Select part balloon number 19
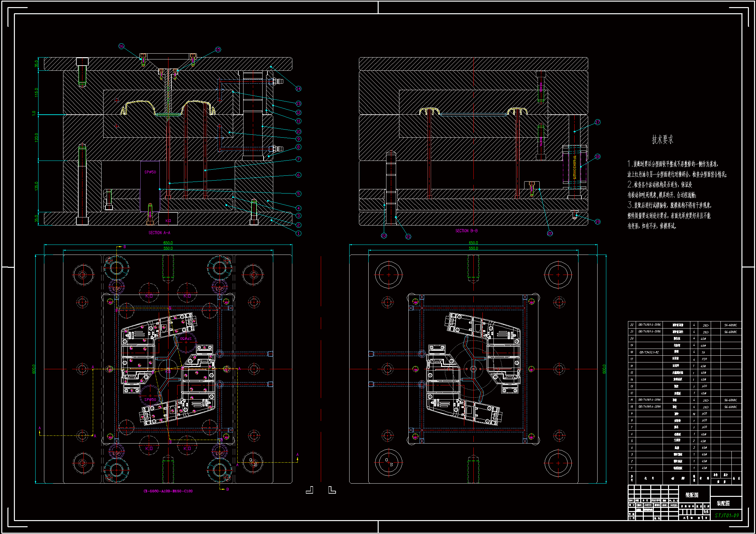Image resolution: width=756 pixels, height=534 pixels. click(598, 222)
